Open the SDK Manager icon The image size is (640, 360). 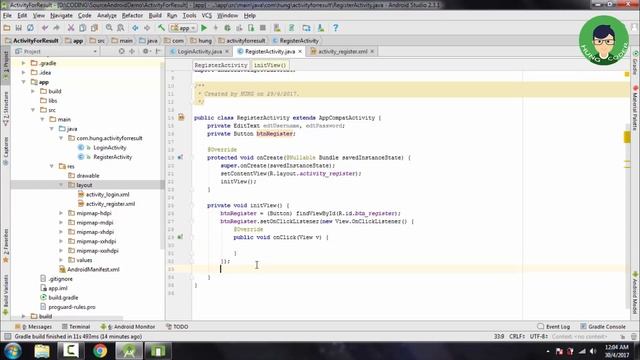(321, 28)
